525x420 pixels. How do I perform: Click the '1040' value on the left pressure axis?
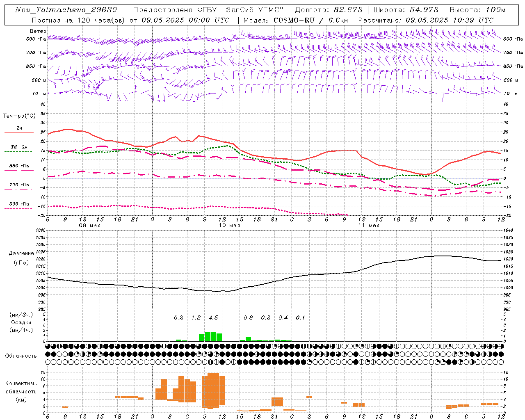[41, 231]
